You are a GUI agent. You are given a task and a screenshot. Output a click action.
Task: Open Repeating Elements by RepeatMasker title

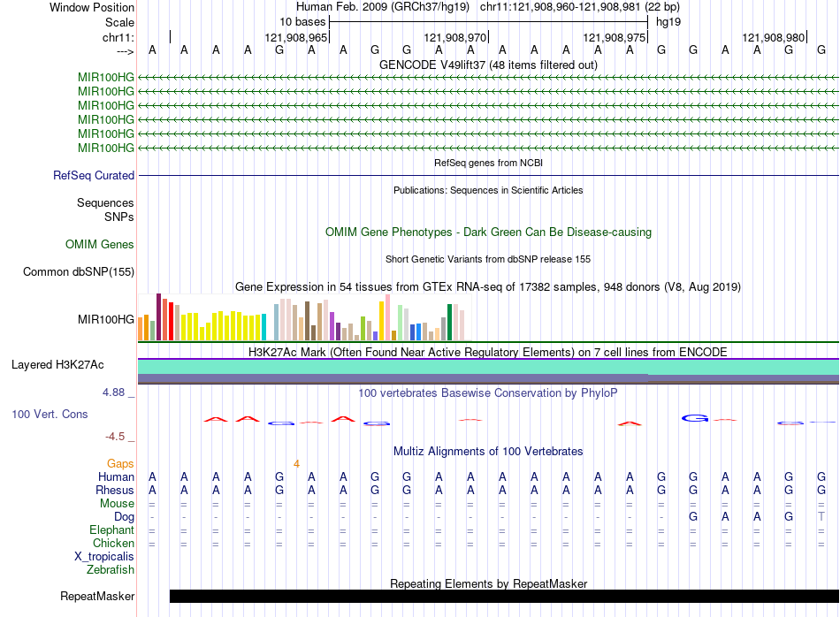click(488, 583)
